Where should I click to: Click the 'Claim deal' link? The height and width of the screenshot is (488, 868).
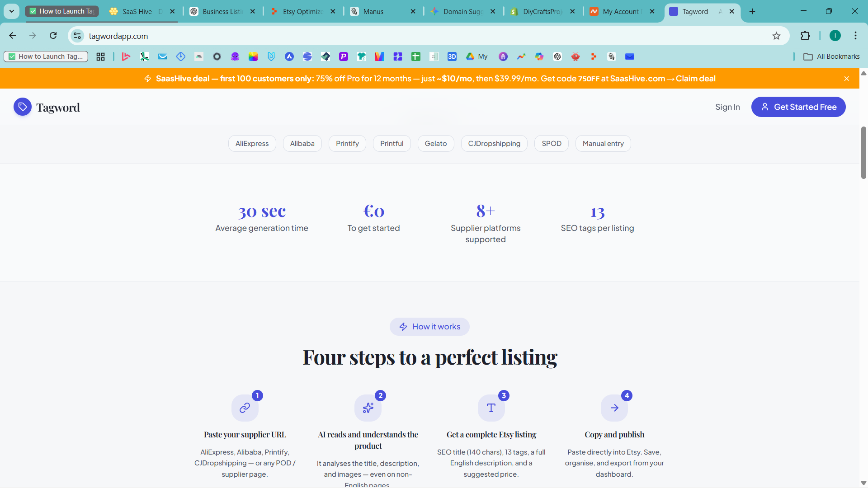(x=695, y=79)
